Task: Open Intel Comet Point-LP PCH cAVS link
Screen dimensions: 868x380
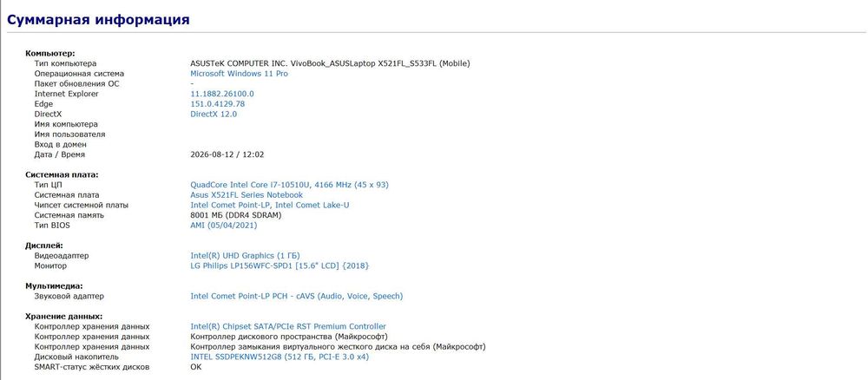Action: click(297, 296)
